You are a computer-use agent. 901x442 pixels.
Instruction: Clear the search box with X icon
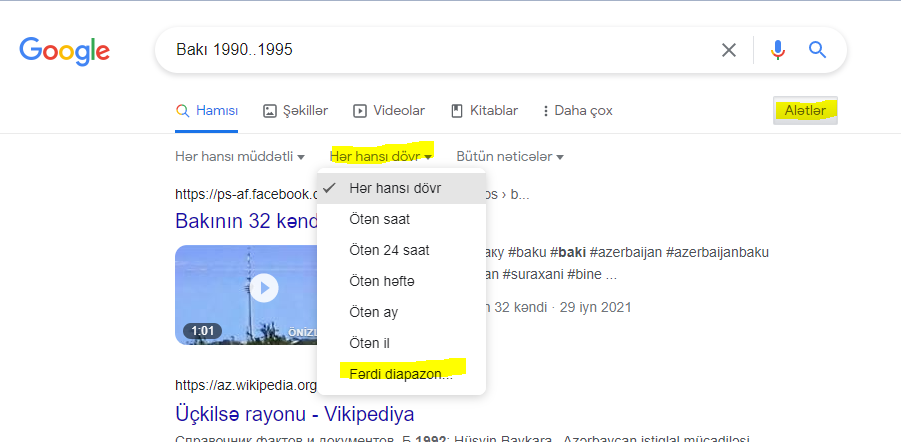point(729,50)
